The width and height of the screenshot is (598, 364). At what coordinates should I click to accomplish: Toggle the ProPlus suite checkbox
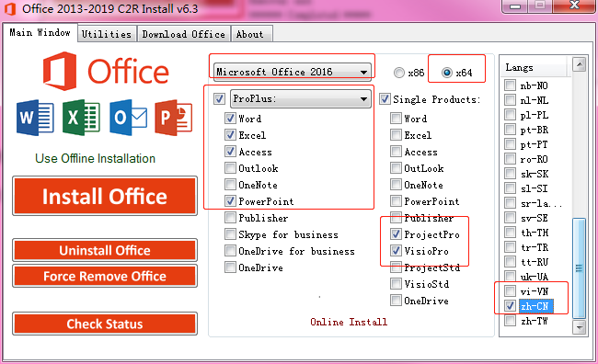pyautogui.click(x=219, y=98)
